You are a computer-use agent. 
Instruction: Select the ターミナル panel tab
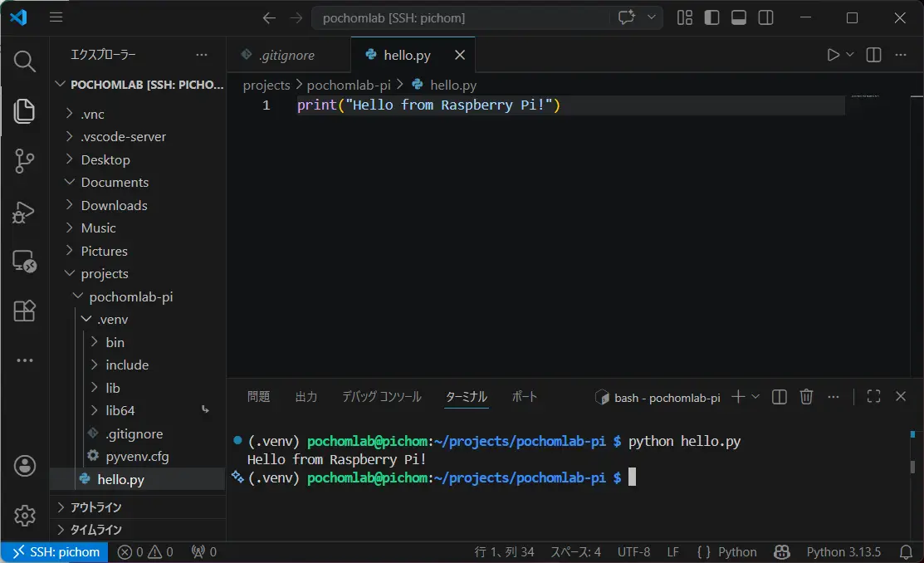pyautogui.click(x=467, y=397)
